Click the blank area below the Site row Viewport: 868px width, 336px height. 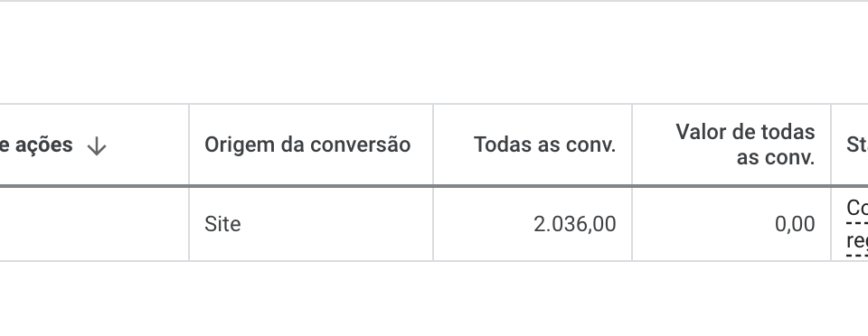[434, 298]
